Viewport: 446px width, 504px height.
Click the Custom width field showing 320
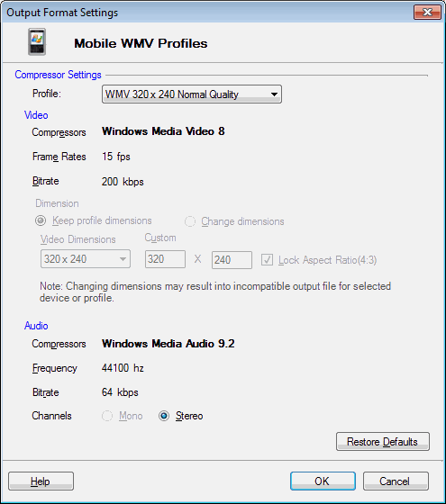[x=165, y=259]
